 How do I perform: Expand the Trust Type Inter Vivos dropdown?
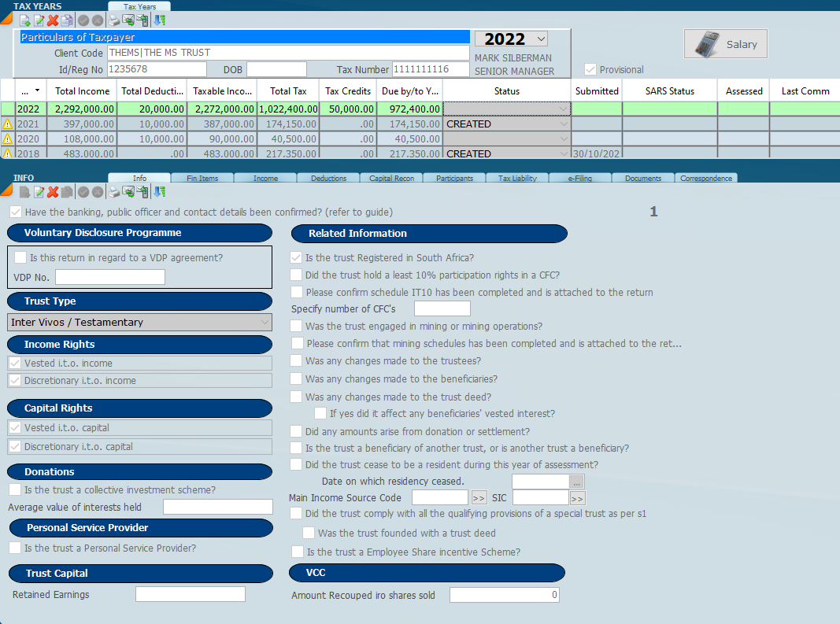[x=265, y=322]
